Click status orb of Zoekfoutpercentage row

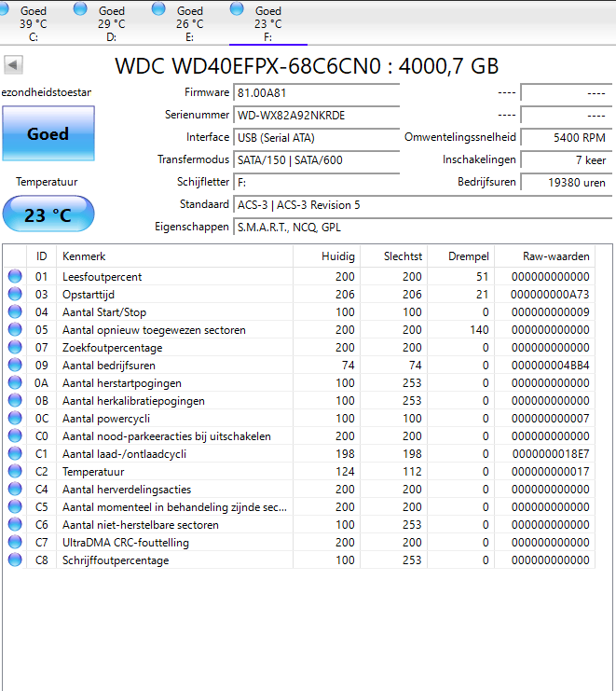click(15, 347)
